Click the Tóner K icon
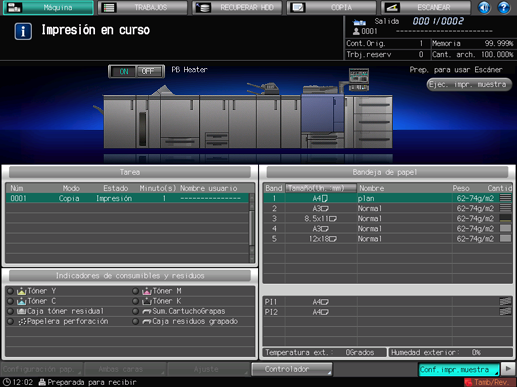517x387 pixels. click(x=147, y=301)
